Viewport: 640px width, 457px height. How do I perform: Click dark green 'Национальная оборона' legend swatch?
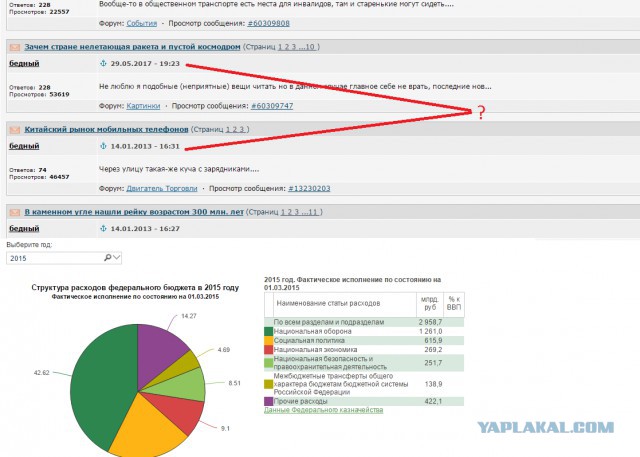tap(269, 331)
